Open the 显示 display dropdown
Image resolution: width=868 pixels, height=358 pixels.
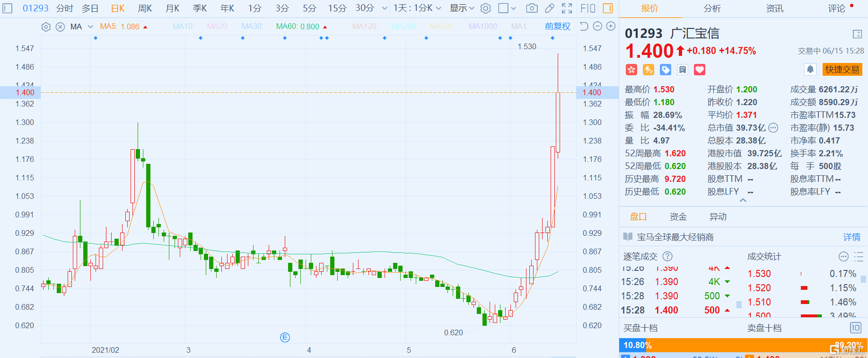click(462, 8)
